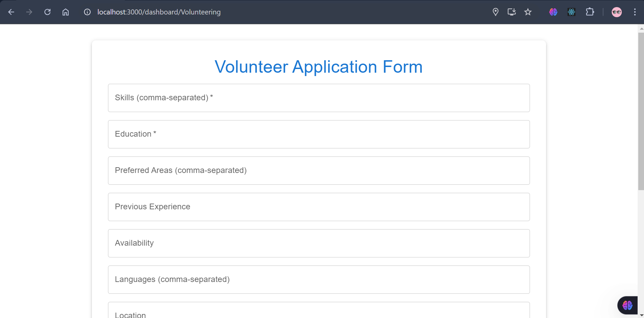Go back to the previous page

point(11,12)
